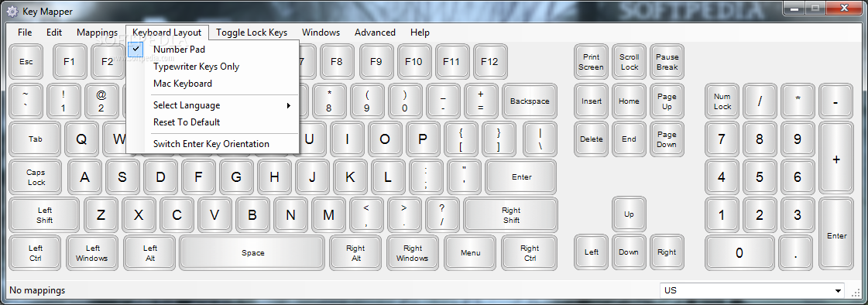Select the F9 key

click(x=376, y=61)
